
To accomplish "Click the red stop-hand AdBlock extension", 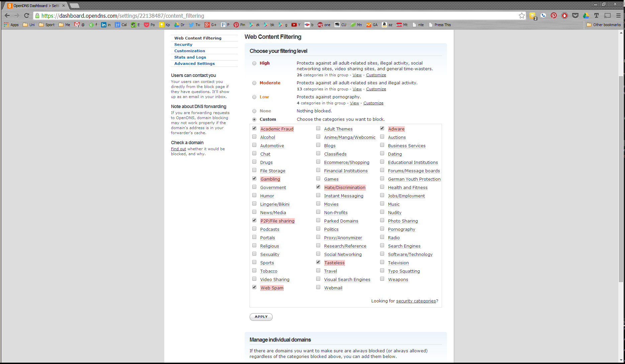I will (x=564, y=15).
